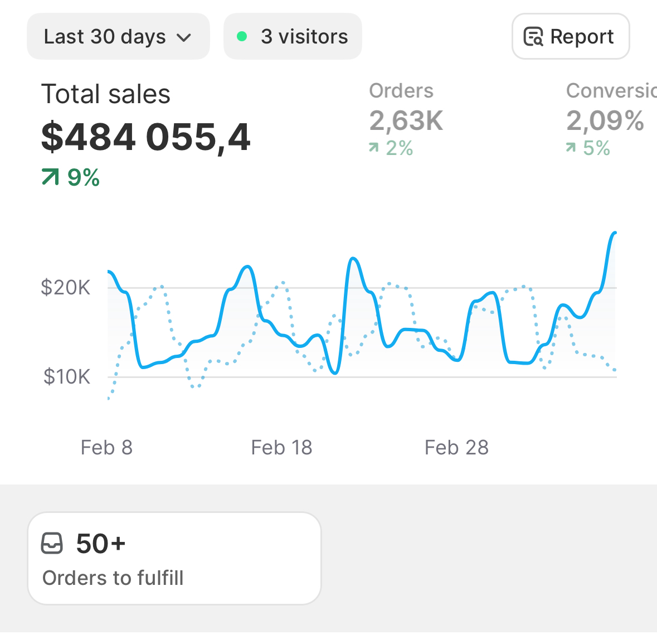The width and height of the screenshot is (657, 644).
Task: Click the green up arrow beside 9%
Action: click(50, 178)
